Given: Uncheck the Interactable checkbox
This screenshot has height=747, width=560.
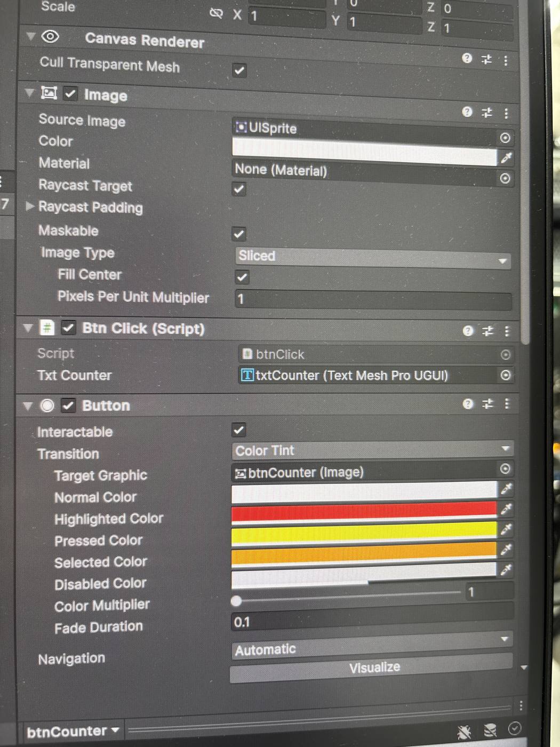Looking at the screenshot, I should coord(239,430).
